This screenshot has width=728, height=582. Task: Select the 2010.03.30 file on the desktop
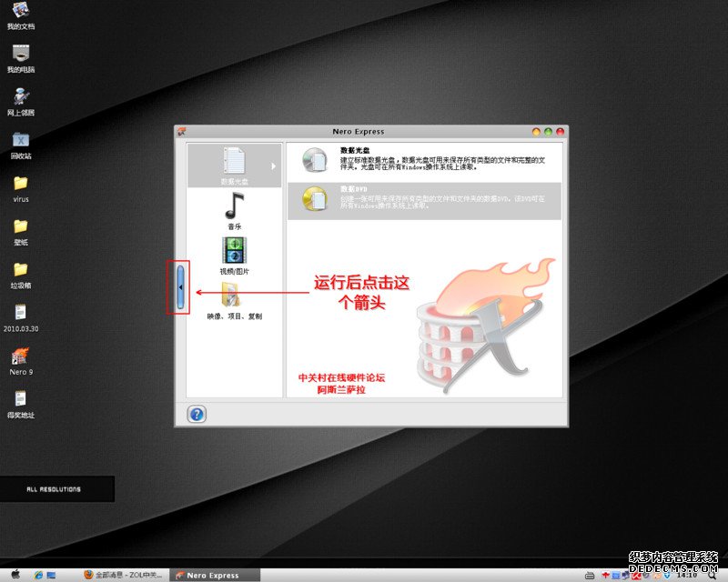(20, 318)
